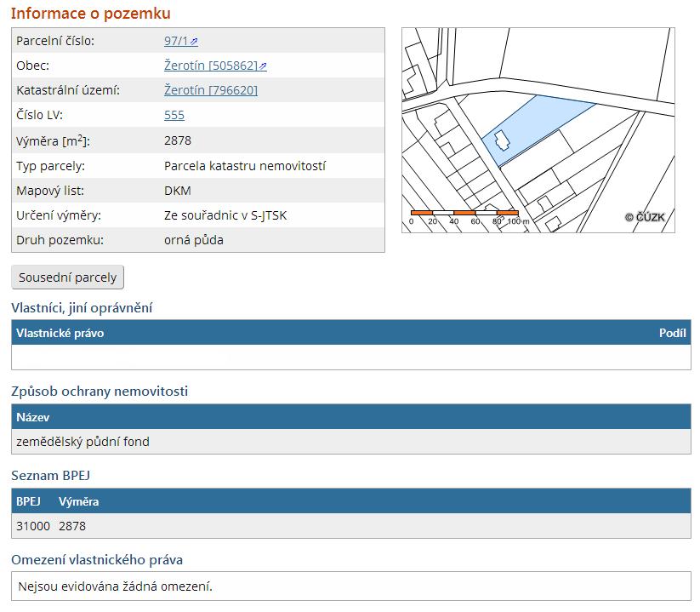Click the Sousední parcely button
The height and width of the screenshot is (612, 700).
pyautogui.click(x=67, y=277)
